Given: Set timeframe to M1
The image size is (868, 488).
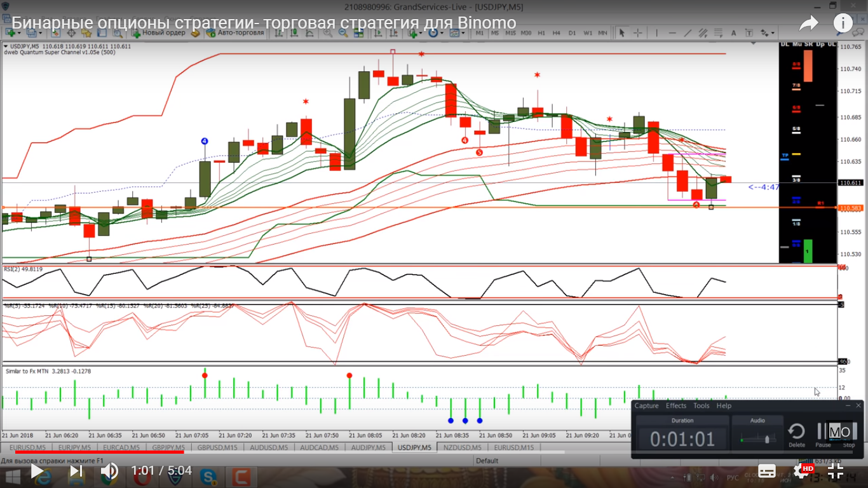Looking at the screenshot, I should 479,32.
